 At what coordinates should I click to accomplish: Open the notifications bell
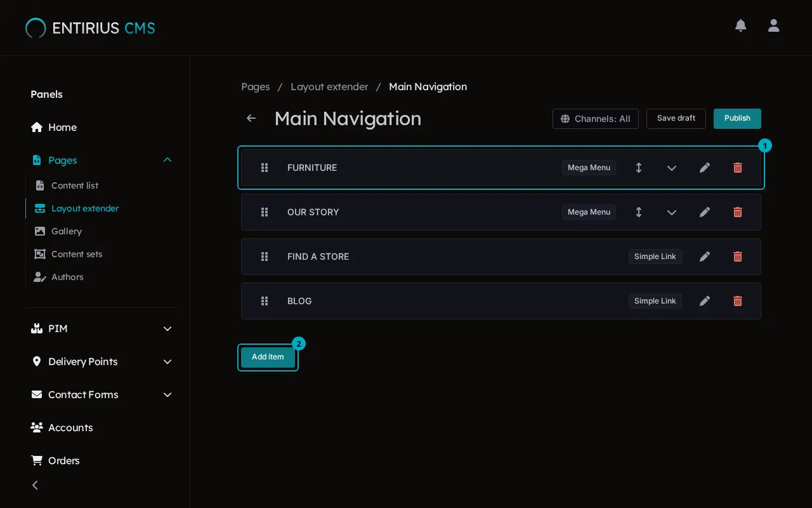tap(740, 25)
